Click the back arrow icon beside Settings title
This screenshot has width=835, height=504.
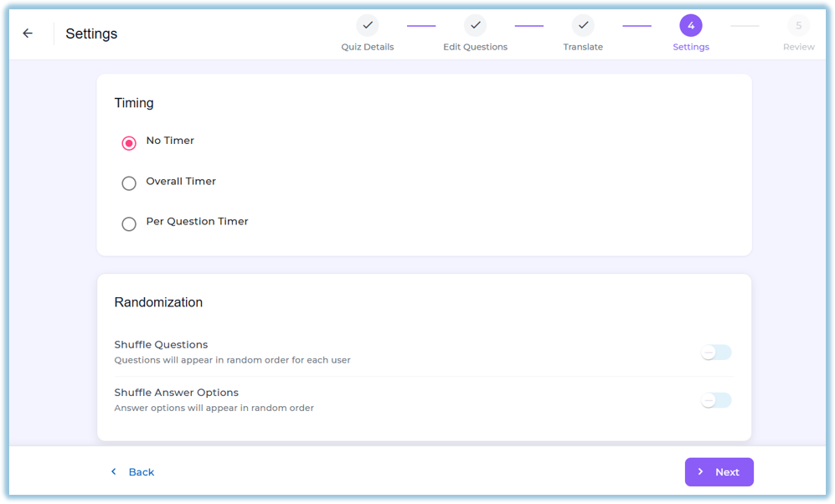28,33
